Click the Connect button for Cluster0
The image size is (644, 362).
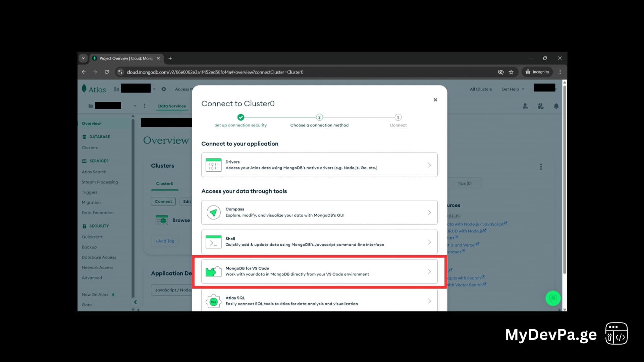click(163, 201)
